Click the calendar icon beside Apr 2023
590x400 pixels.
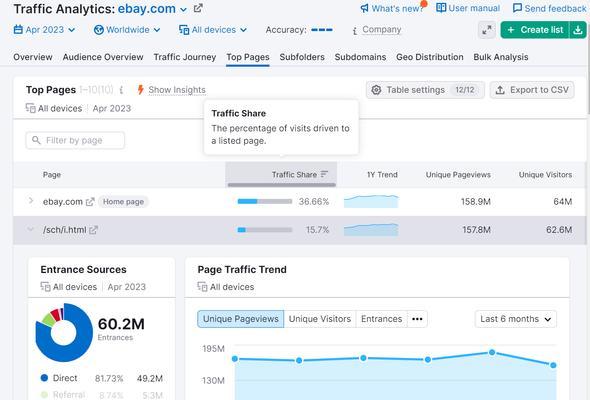tap(18, 29)
